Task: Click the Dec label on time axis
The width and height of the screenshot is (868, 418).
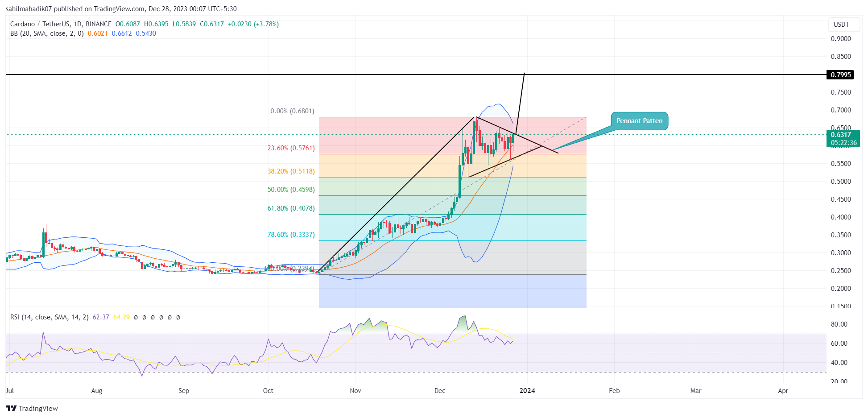Action: 440,391
